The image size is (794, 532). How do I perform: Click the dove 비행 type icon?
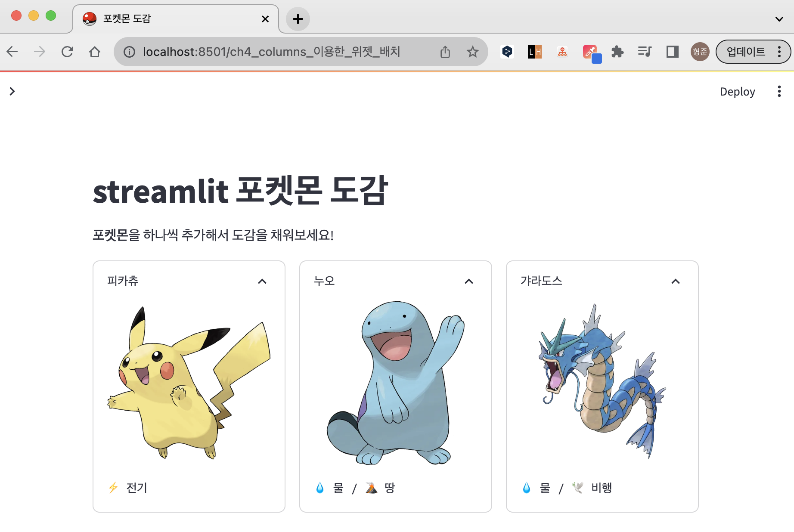point(578,488)
